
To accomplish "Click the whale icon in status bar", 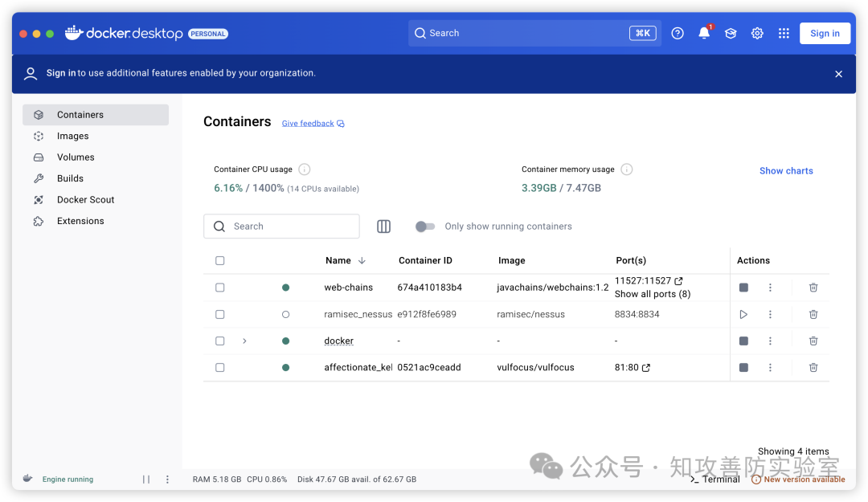I will coord(27,479).
